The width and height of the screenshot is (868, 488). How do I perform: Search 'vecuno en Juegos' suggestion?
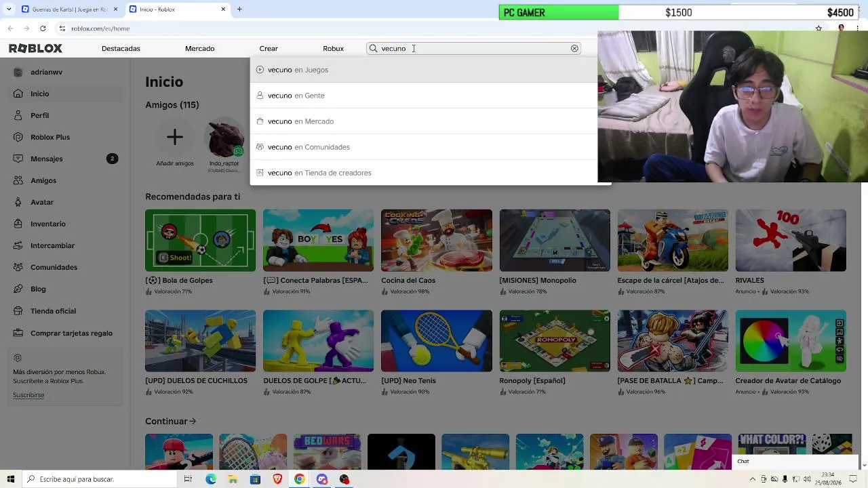tap(424, 70)
